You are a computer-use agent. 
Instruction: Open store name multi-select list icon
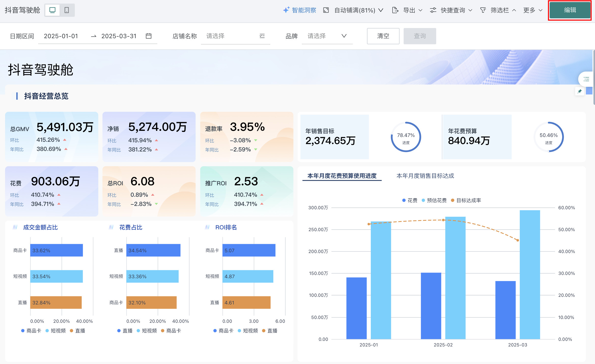tap(262, 36)
